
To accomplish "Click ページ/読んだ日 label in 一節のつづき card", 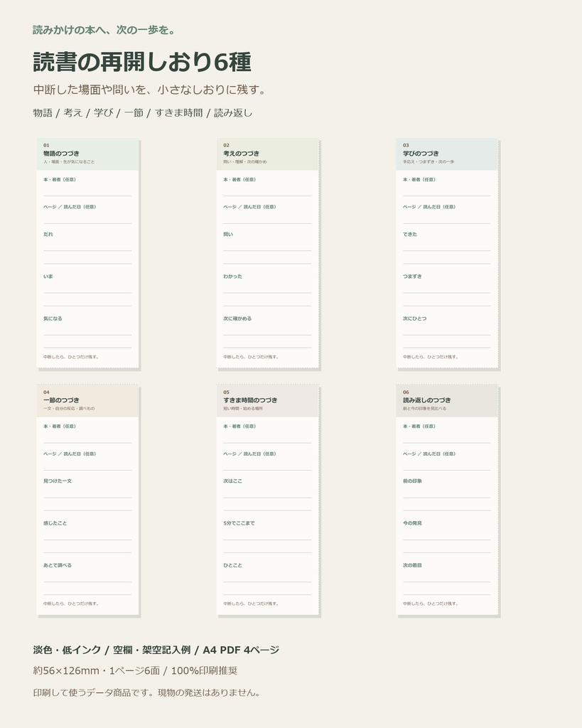I will pos(70,454).
